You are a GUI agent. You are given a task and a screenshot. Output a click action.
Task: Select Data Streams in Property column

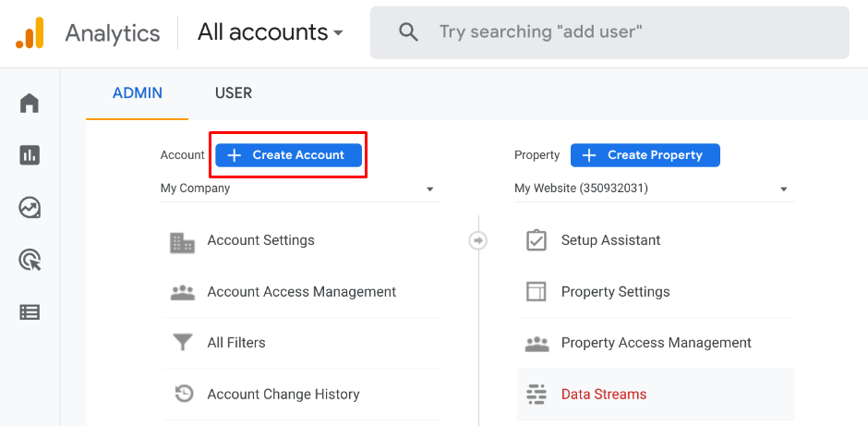click(604, 395)
